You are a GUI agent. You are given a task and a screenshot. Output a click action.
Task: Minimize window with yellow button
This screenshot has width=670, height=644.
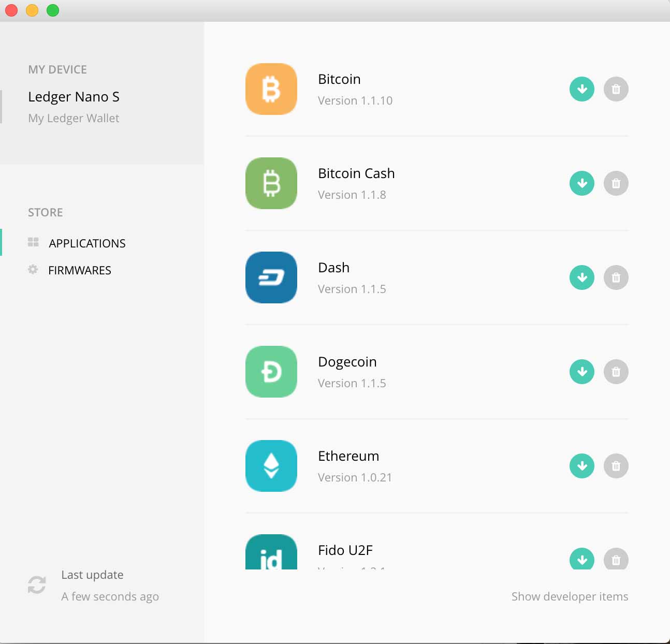tap(32, 10)
